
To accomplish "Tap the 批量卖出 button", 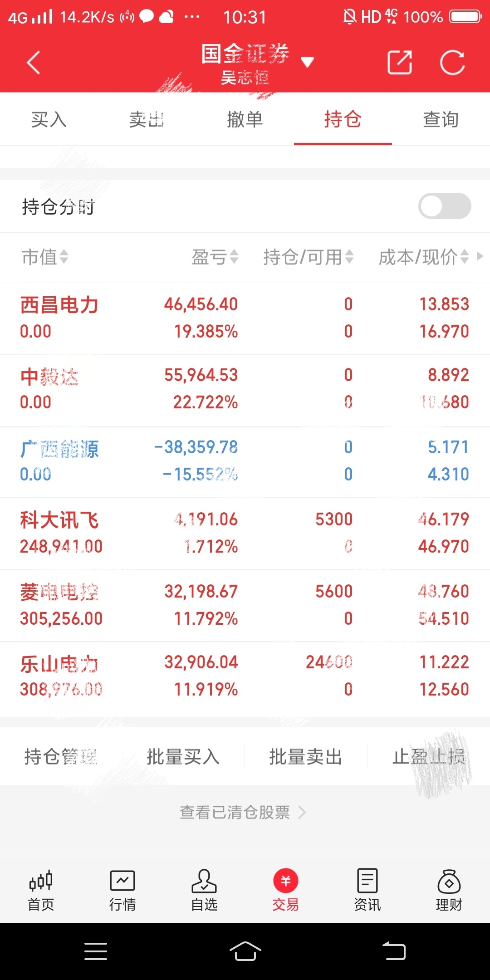I will 305,757.
